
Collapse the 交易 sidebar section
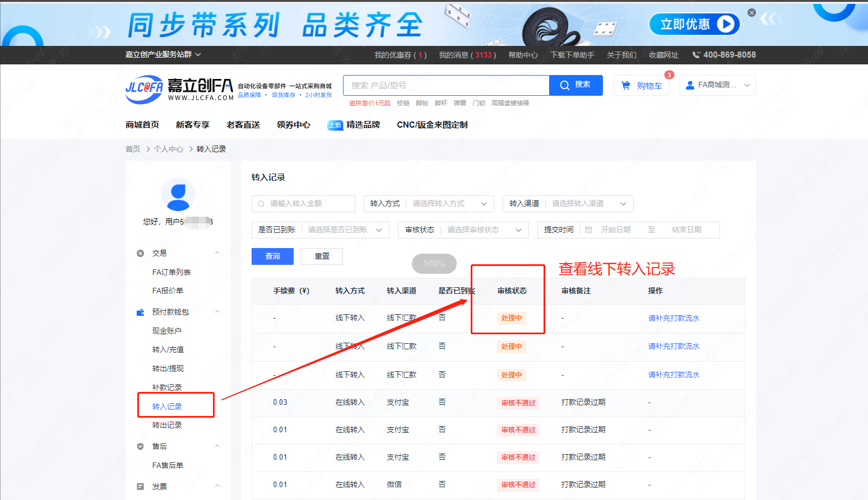217,253
